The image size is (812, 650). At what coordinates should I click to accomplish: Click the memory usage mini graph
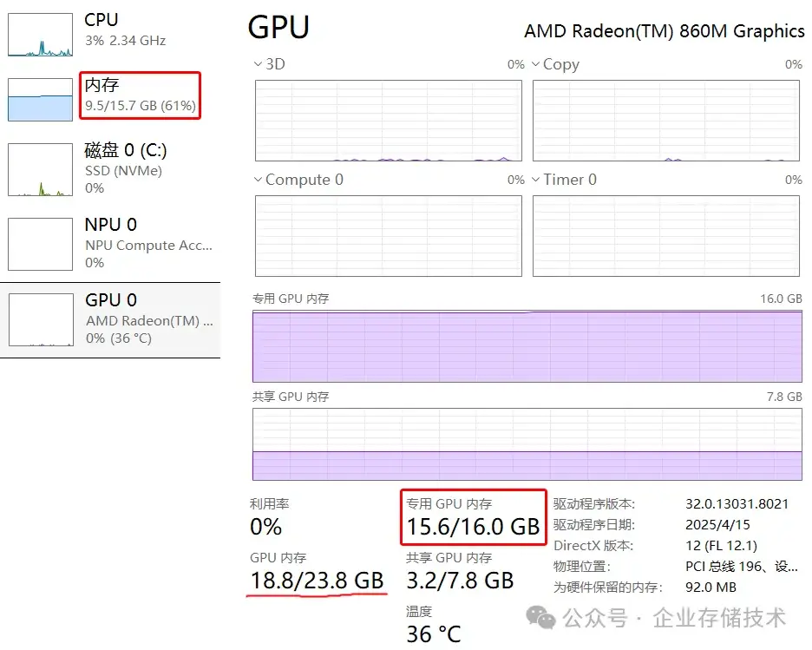pos(39,97)
